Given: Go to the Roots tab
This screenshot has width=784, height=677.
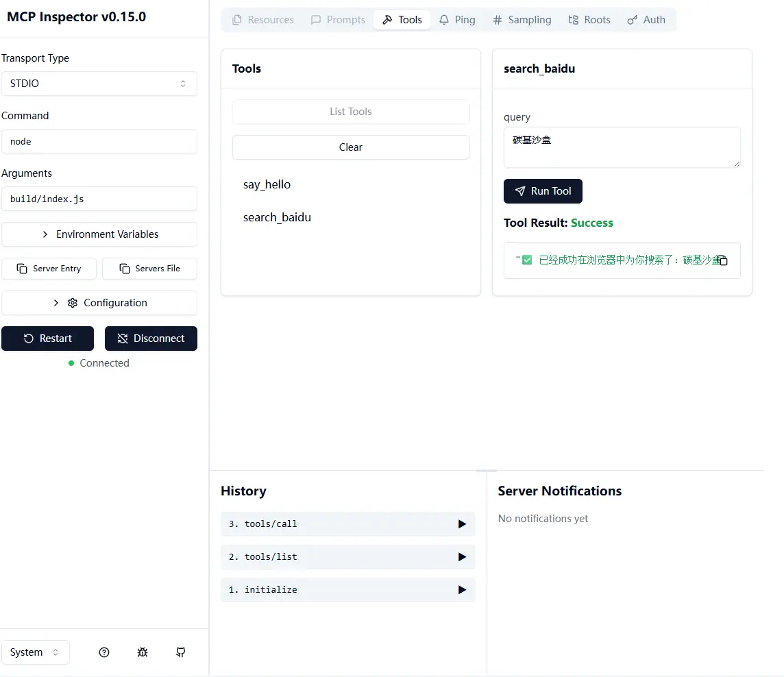Looking at the screenshot, I should point(589,20).
